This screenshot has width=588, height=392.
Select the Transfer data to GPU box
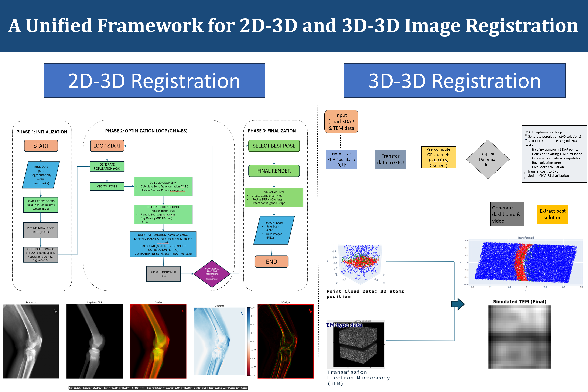391,159
